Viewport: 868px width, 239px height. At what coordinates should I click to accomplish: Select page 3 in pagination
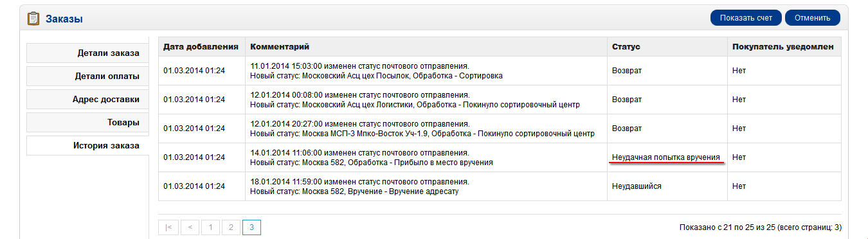pyautogui.click(x=251, y=227)
